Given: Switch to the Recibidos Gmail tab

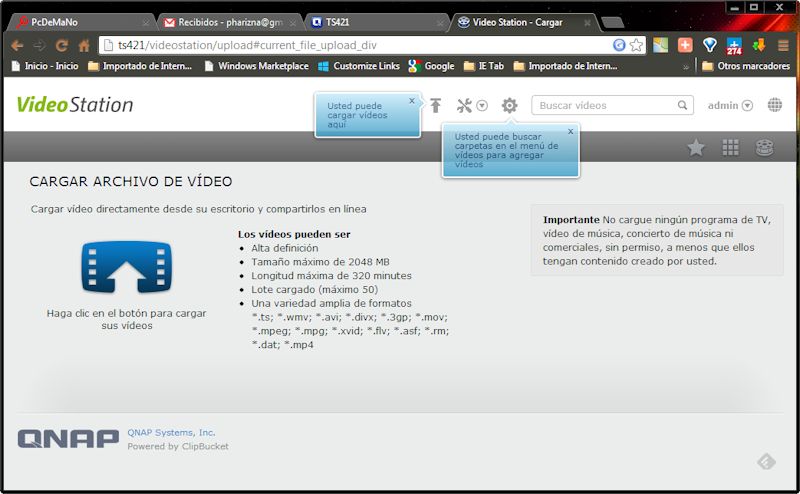Looking at the screenshot, I should tap(230, 22).
